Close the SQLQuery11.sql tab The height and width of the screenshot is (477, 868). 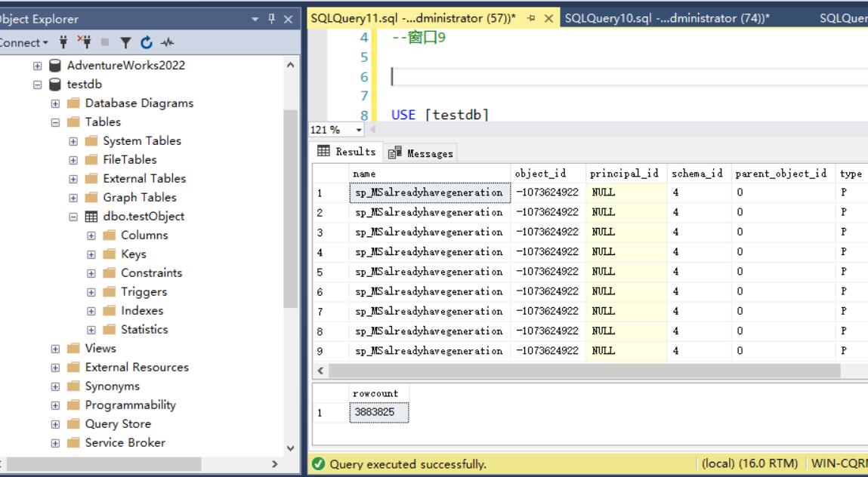coord(548,18)
